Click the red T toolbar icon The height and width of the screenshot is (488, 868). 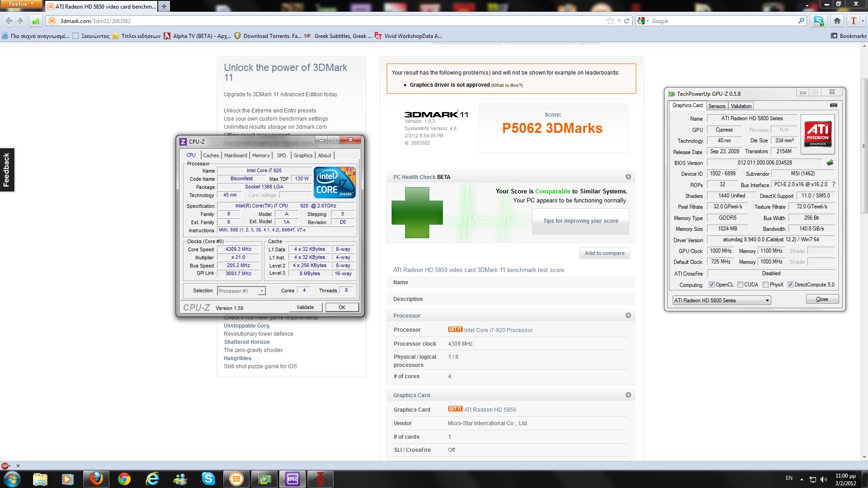853,21
